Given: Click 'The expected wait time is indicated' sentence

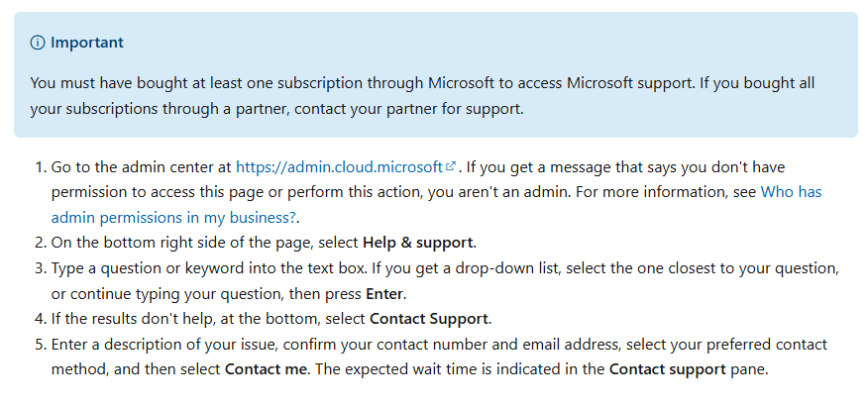Looking at the screenshot, I should 446,370.
